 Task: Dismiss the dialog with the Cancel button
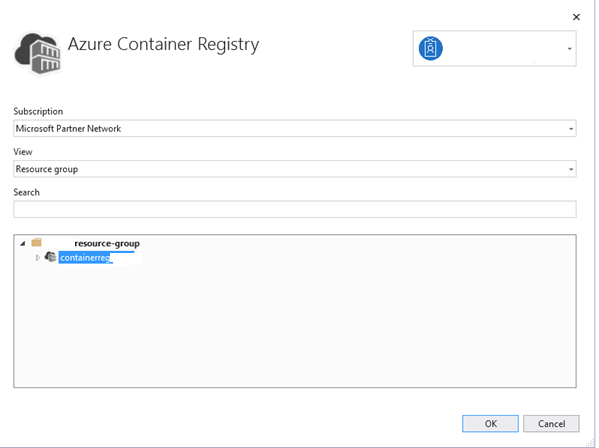[551, 424]
